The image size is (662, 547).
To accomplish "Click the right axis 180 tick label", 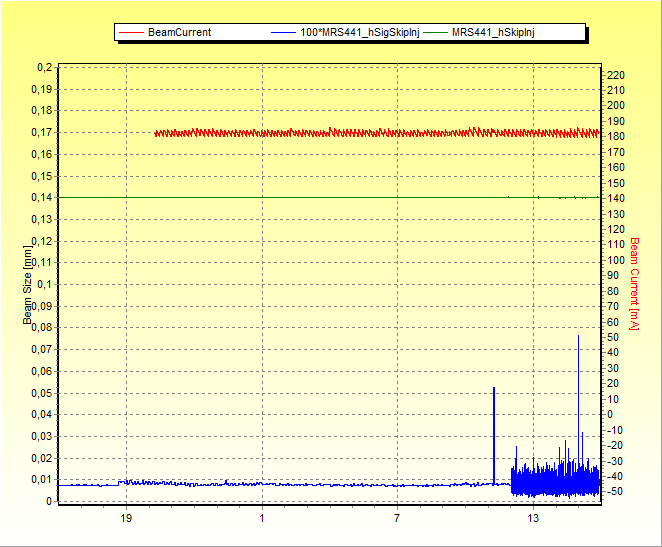I will (x=617, y=137).
